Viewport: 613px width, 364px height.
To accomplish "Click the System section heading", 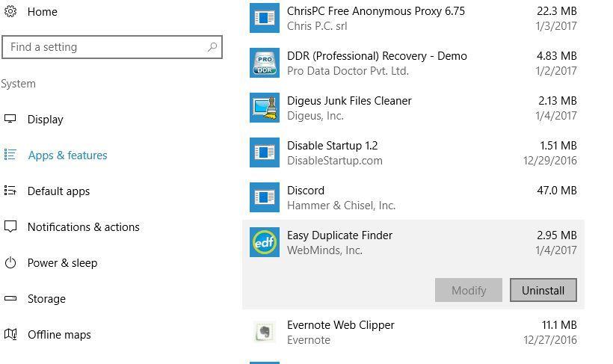I will coord(18,84).
